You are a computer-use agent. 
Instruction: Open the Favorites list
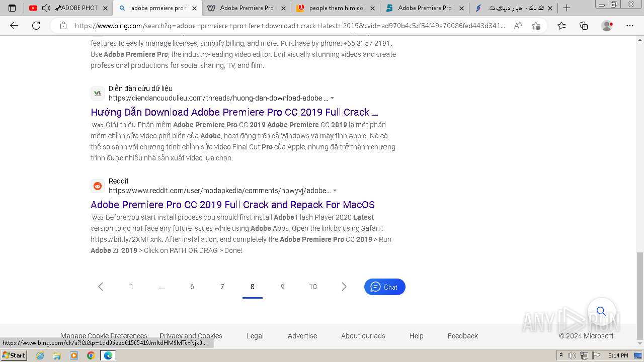pyautogui.click(x=561, y=26)
